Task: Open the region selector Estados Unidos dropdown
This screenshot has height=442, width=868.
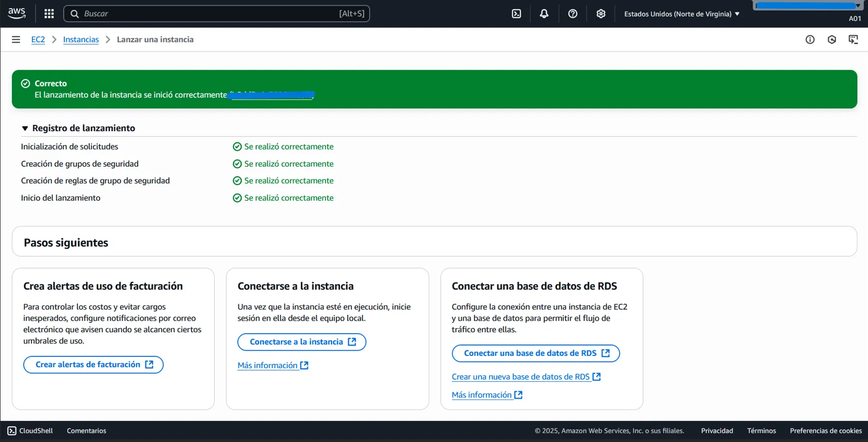Action: coord(681,14)
